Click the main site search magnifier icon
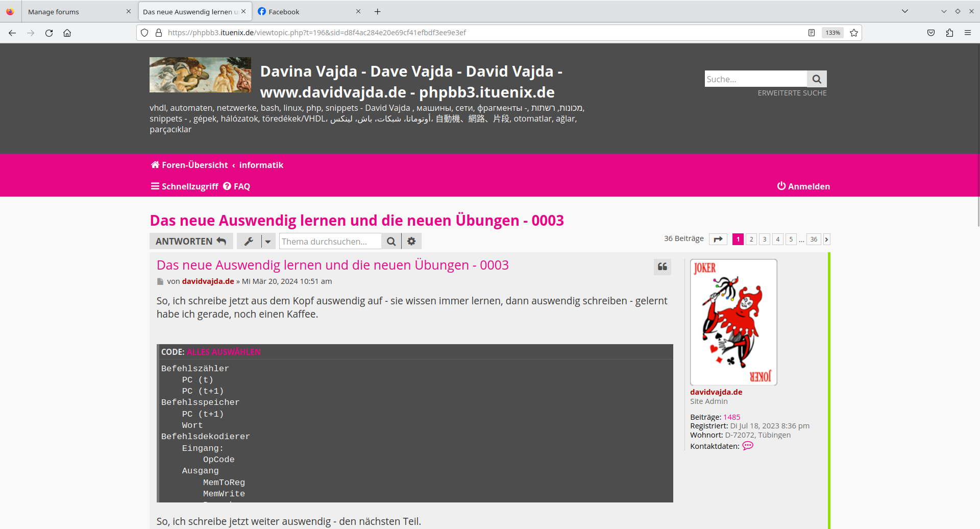The width and height of the screenshot is (980, 529). [x=816, y=79]
